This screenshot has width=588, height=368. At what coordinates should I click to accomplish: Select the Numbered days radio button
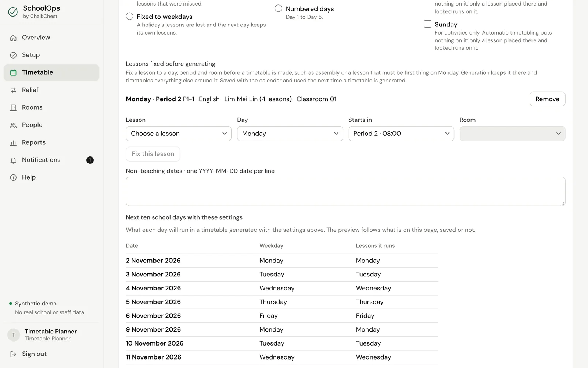(x=278, y=8)
